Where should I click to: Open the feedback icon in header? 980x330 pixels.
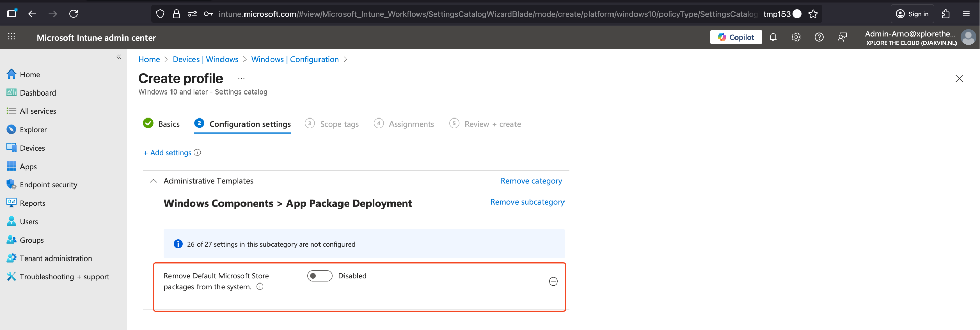[x=842, y=37]
